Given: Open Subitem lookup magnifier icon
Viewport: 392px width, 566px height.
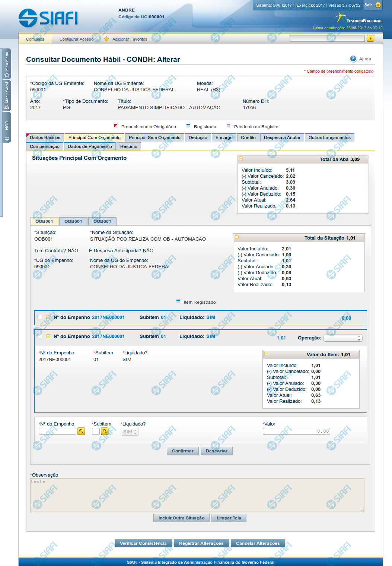Looking at the screenshot, I should point(105,431).
